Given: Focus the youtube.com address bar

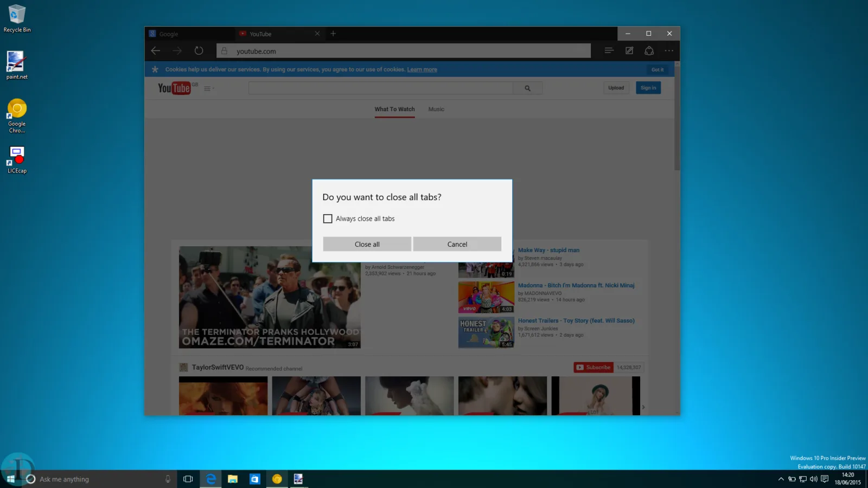Looking at the screenshot, I should click(x=404, y=51).
